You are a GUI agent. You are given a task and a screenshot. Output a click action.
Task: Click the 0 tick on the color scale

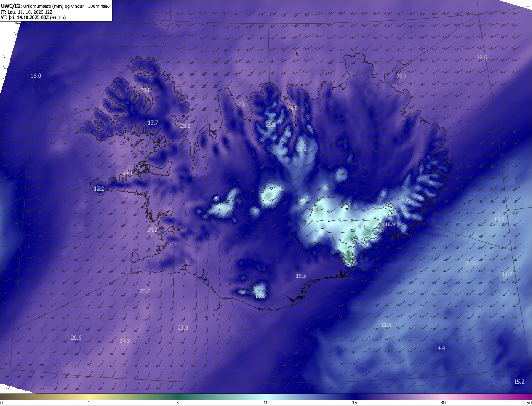(2, 403)
